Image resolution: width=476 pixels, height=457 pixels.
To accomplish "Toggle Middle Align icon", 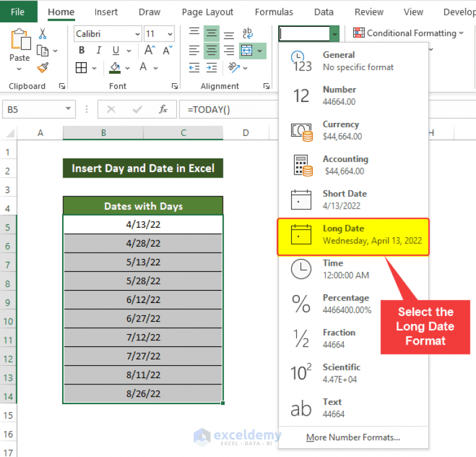I will click(x=212, y=33).
